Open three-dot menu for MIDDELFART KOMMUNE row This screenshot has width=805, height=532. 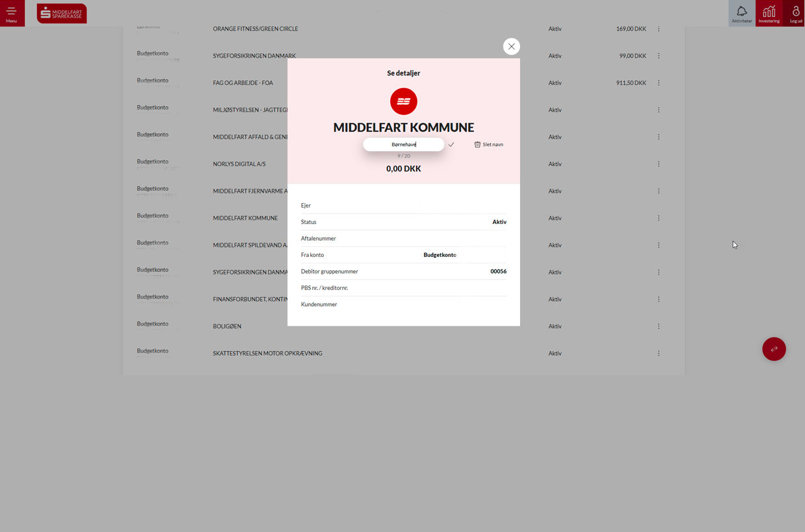(x=659, y=218)
